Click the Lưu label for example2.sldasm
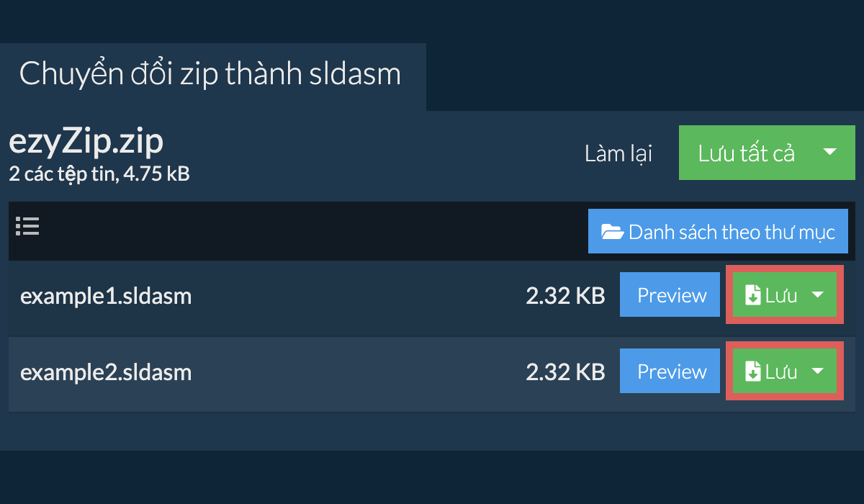864x504 pixels. click(781, 372)
